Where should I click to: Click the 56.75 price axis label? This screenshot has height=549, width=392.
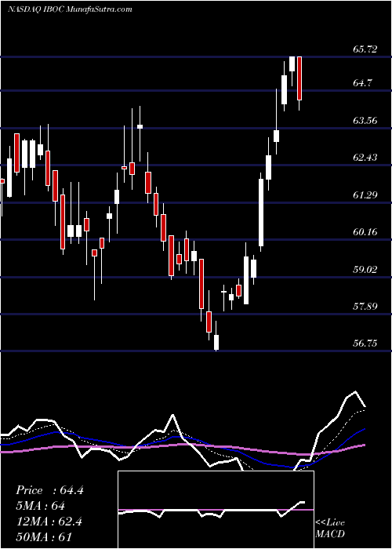(x=365, y=344)
